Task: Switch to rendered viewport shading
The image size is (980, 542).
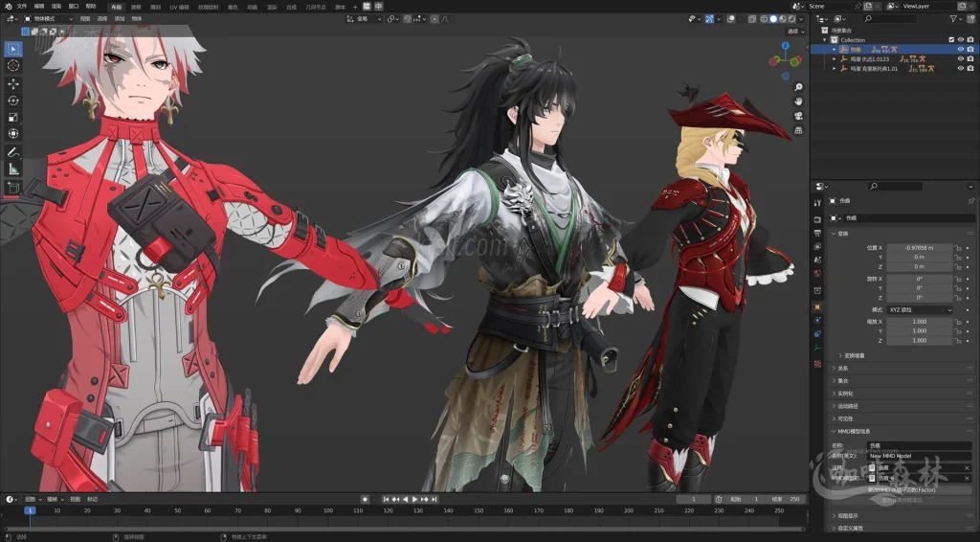Action: tap(791, 19)
